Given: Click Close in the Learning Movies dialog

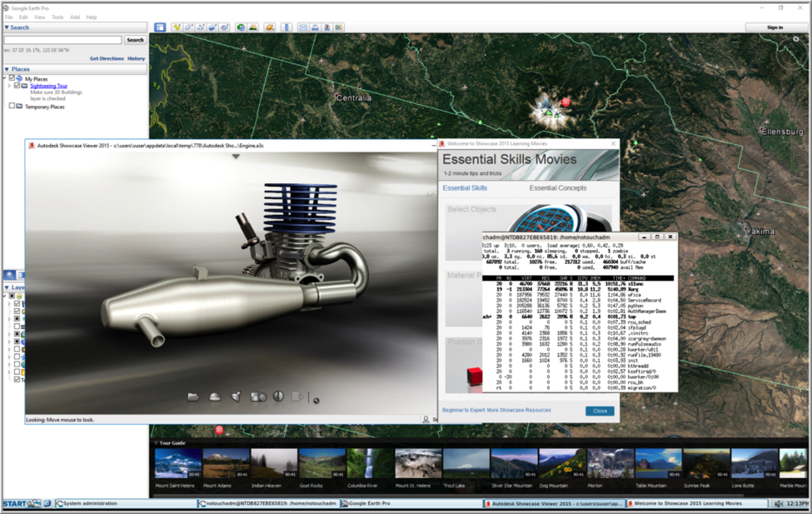Looking at the screenshot, I should [x=600, y=411].
